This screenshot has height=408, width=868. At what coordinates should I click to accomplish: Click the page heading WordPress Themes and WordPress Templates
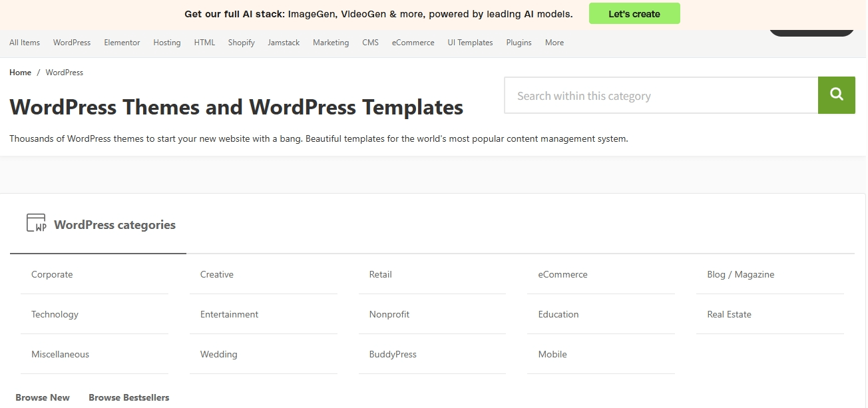tap(236, 107)
